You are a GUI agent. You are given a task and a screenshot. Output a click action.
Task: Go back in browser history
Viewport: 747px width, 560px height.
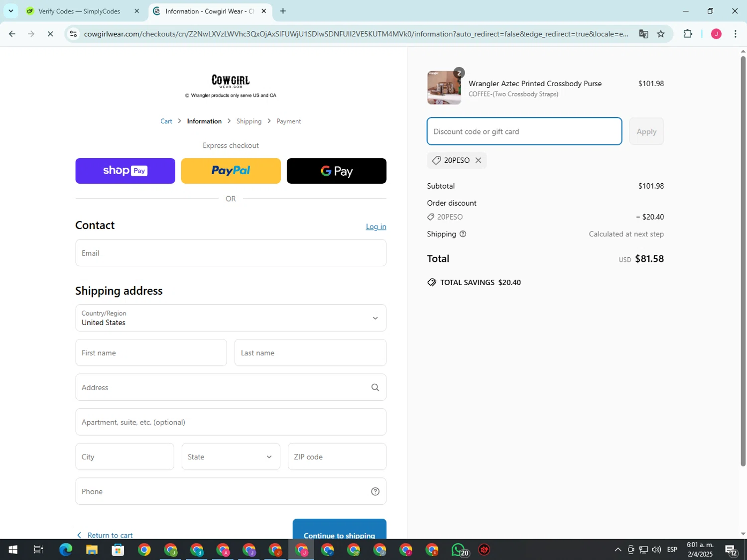[x=12, y=34]
